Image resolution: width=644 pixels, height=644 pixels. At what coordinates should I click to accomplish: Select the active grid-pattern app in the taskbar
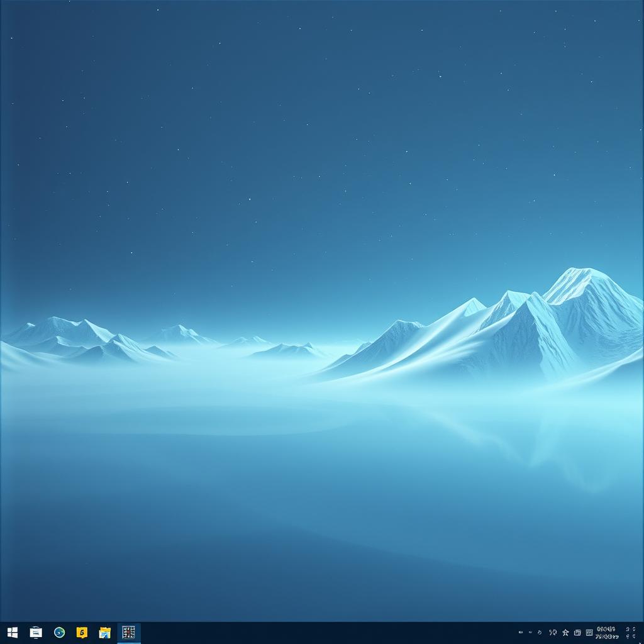click(128, 633)
